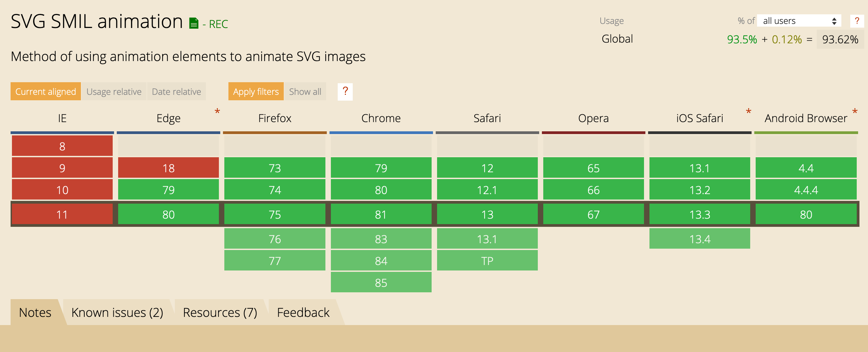Screen dimensions: 868x352
Task: Click the Apply filters button
Action: coord(256,91)
